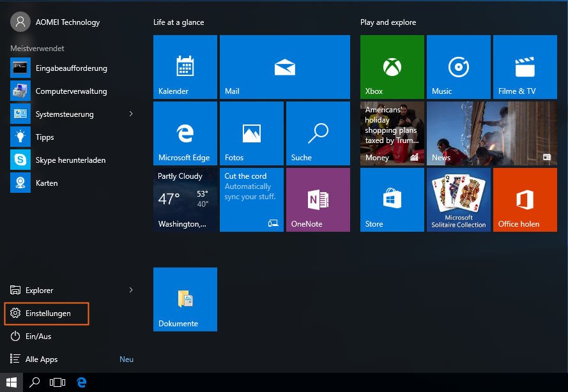Click the taskbar search magnifier icon
The width and height of the screenshot is (568, 392).
coord(35,382)
